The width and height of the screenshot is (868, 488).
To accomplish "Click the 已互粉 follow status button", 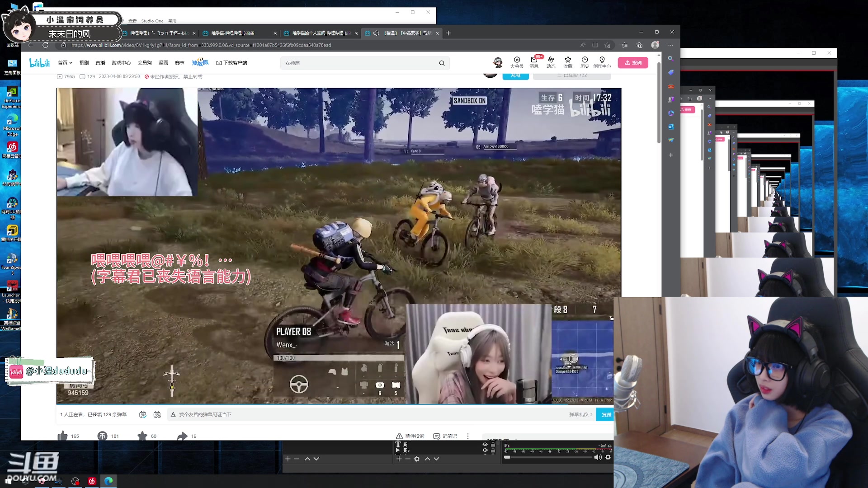I will [x=572, y=75].
